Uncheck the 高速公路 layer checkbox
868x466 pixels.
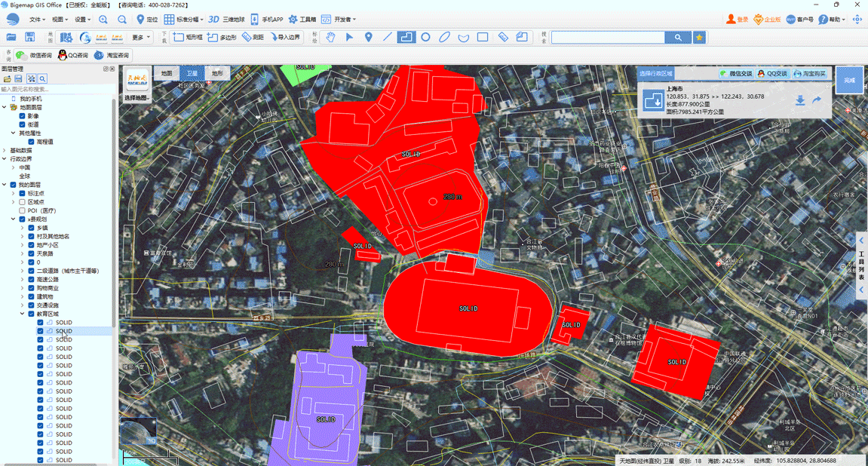point(31,280)
